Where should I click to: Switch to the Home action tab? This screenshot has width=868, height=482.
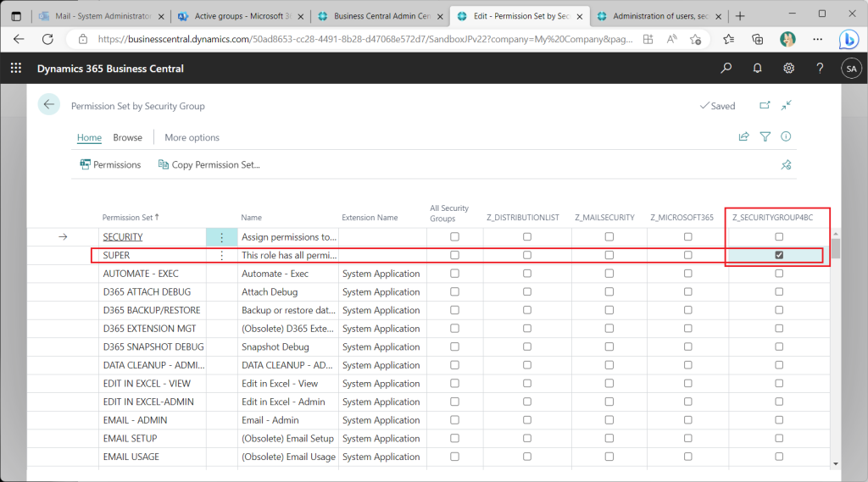coord(89,137)
